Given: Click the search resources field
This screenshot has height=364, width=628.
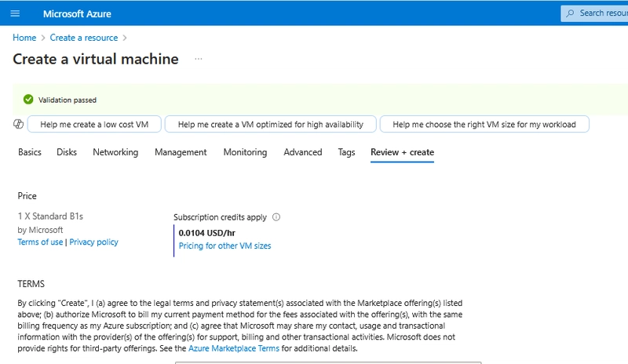Looking at the screenshot, I should 594,13.
